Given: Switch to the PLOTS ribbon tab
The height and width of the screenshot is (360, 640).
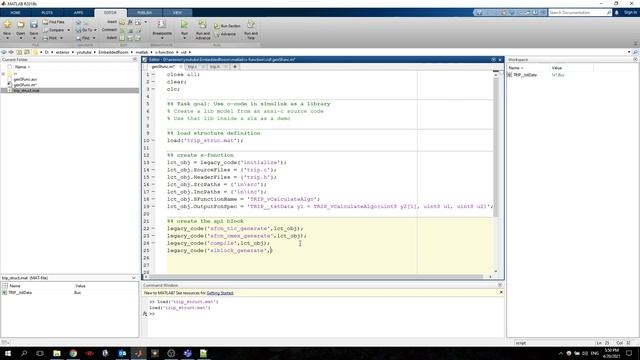Looking at the screenshot, I should pos(47,13).
